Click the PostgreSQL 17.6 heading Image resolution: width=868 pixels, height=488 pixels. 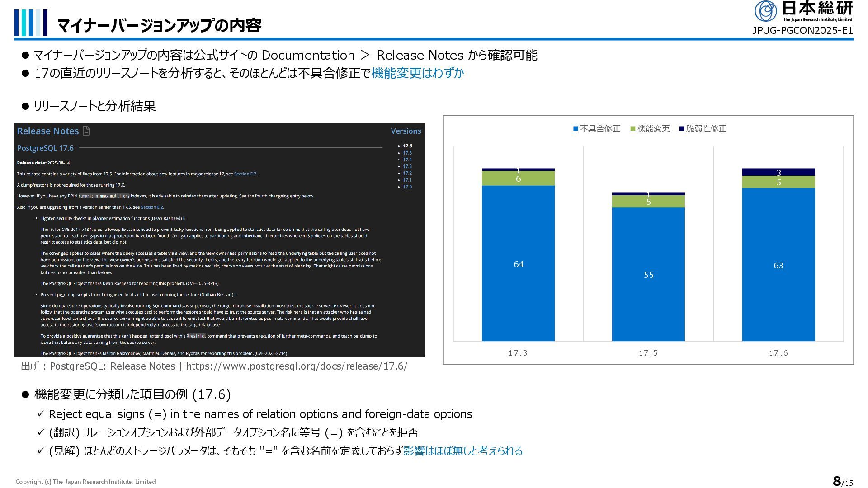click(45, 148)
